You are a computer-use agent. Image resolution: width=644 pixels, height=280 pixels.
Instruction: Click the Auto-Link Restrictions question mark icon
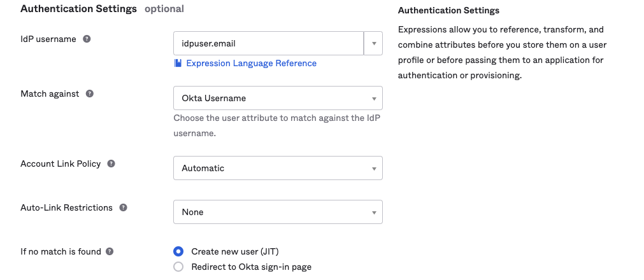pyautogui.click(x=123, y=207)
